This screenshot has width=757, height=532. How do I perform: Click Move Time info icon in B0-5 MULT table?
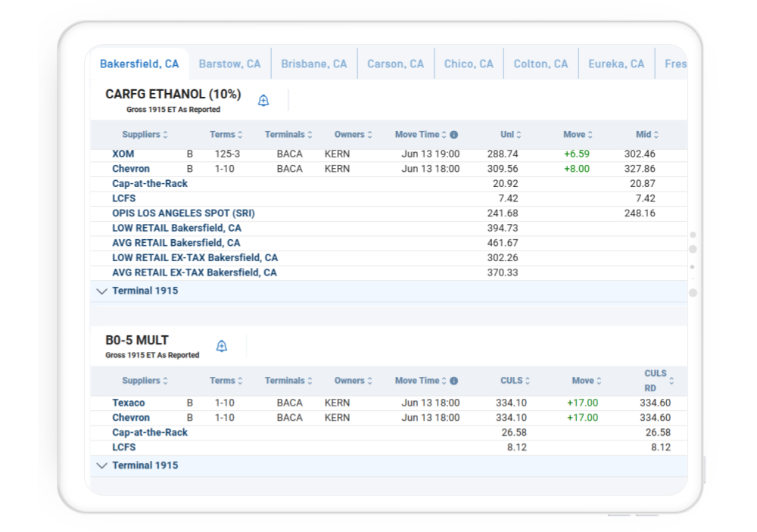pyautogui.click(x=454, y=381)
